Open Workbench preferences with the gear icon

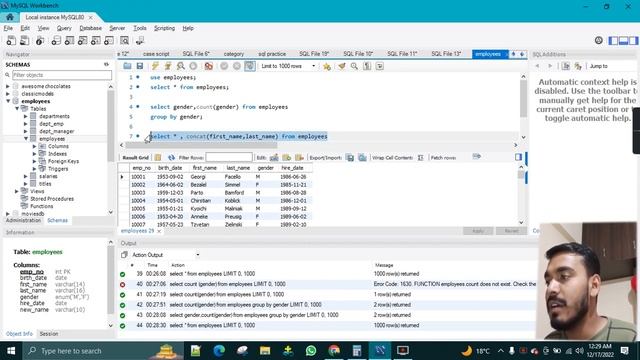[599, 40]
